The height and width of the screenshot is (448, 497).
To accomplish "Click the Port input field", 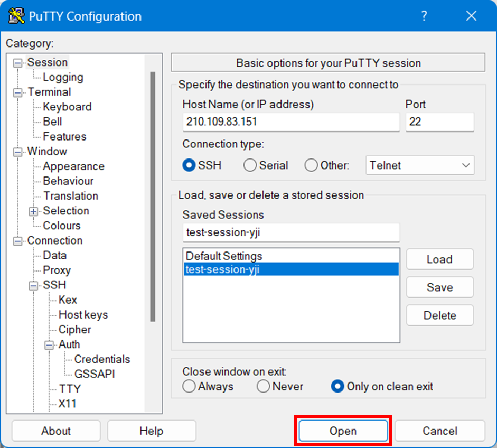I will [439, 122].
